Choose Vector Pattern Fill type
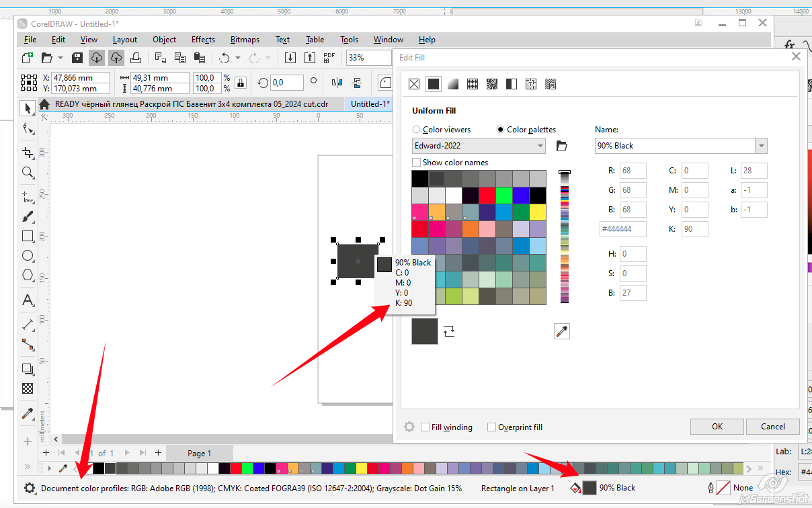This screenshot has height=508, width=812. click(x=473, y=84)
